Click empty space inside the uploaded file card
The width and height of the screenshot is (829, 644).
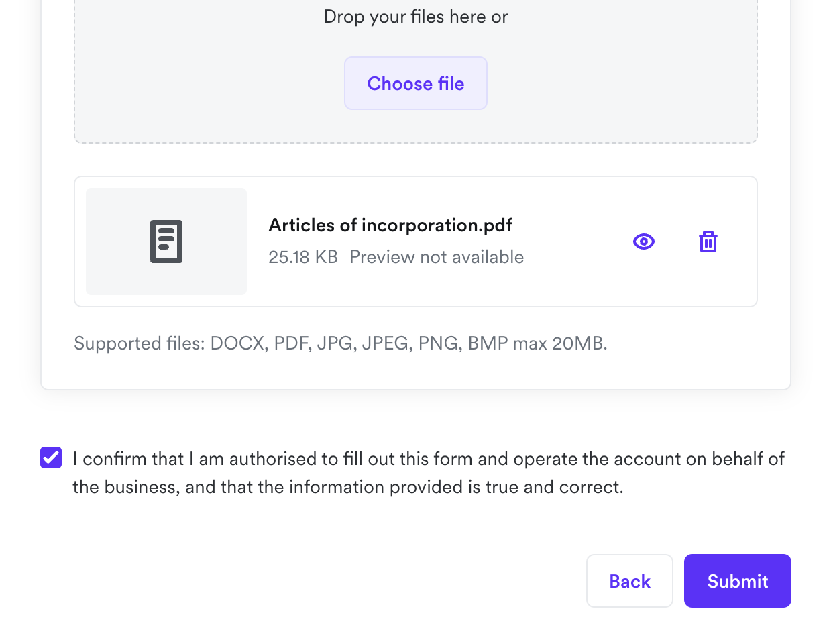[570, 282]
